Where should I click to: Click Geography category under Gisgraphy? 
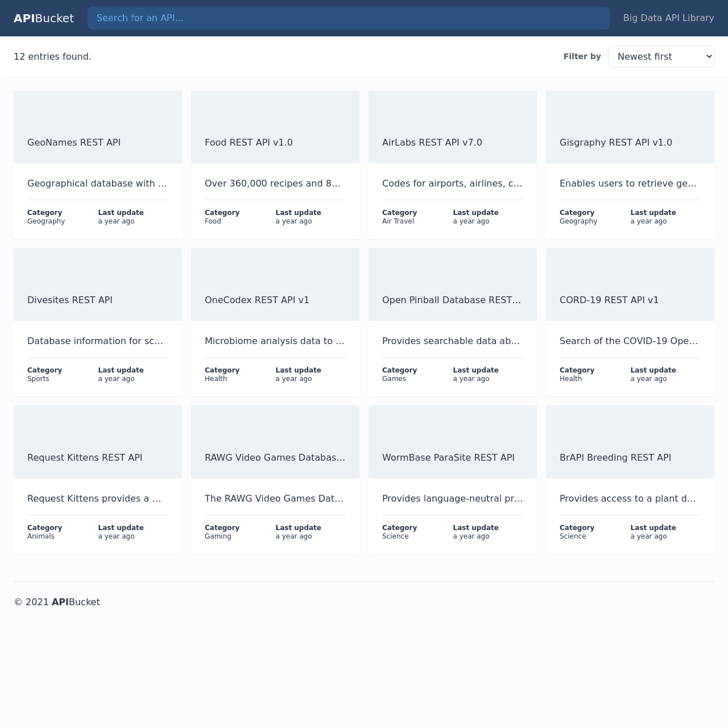point(578,221)
